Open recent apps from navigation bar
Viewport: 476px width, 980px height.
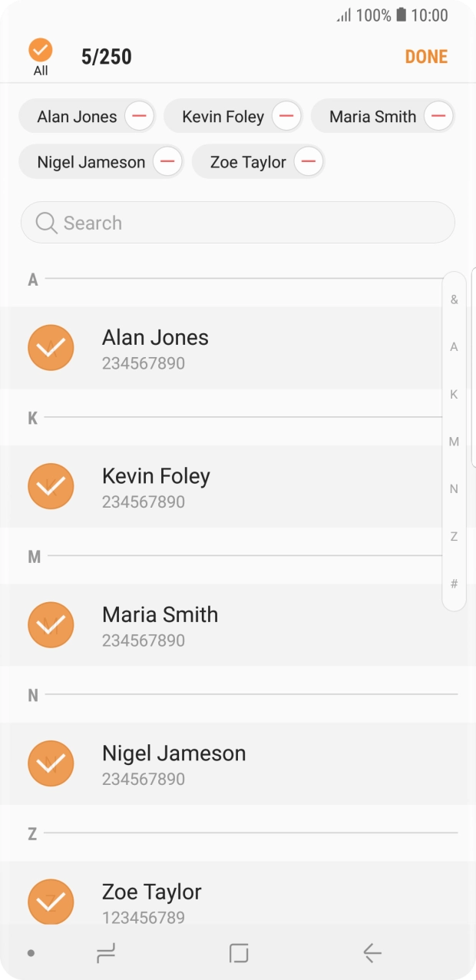click(106, 953)
